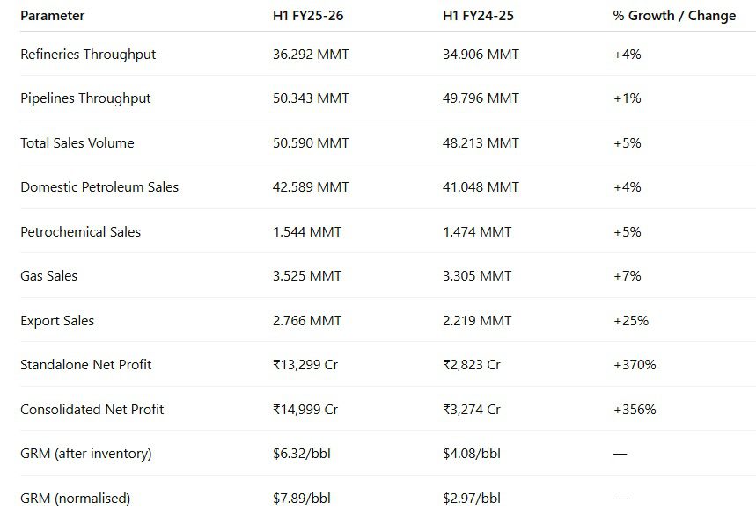Click the H1 FY25-26 column header
The height and width of the screenshot is (532, 756).
308,16
